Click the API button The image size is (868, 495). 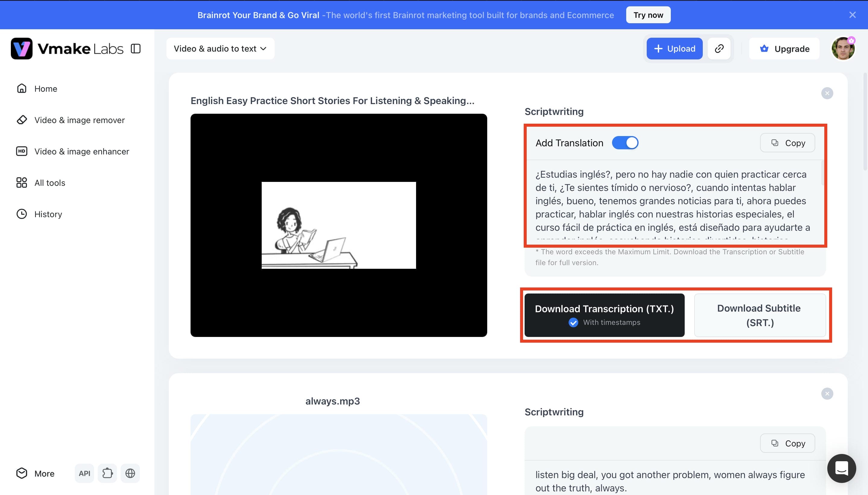pos(84,473)
